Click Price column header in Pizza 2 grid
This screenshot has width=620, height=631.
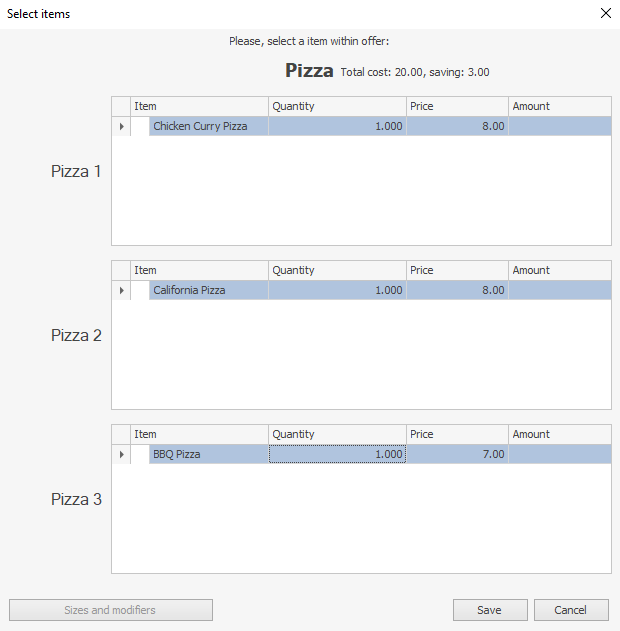tap(457, 270)
